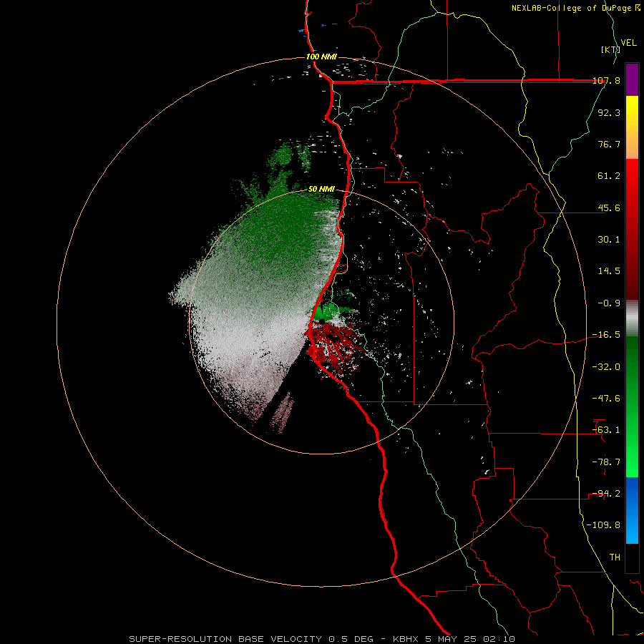Pick the gray near-zero segment of color bar
644x644 pixels.
[x=632, y=318]
